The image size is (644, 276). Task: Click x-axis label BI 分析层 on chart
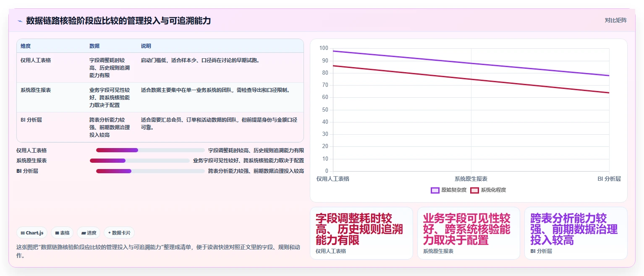[609, 179]
